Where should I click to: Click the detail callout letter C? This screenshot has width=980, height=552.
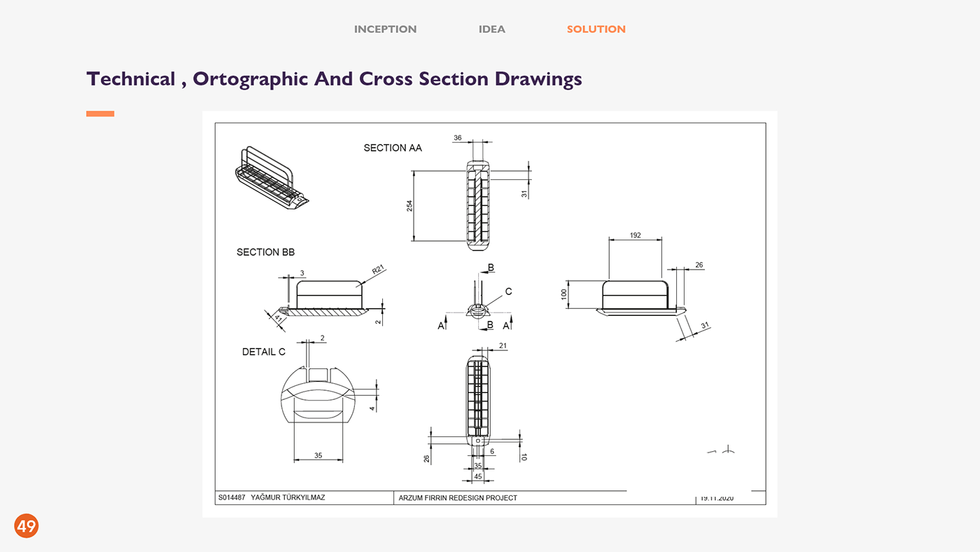508,291
